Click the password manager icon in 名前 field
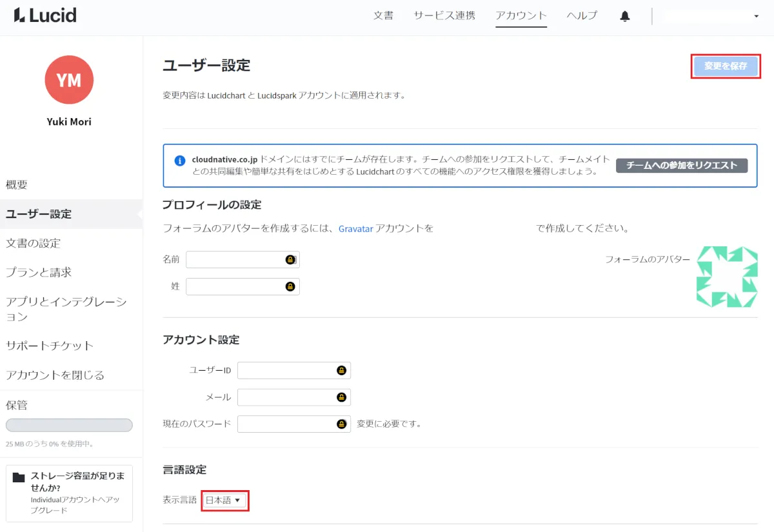The height and width of the screenshot is (532, 774). coord(290,260)
